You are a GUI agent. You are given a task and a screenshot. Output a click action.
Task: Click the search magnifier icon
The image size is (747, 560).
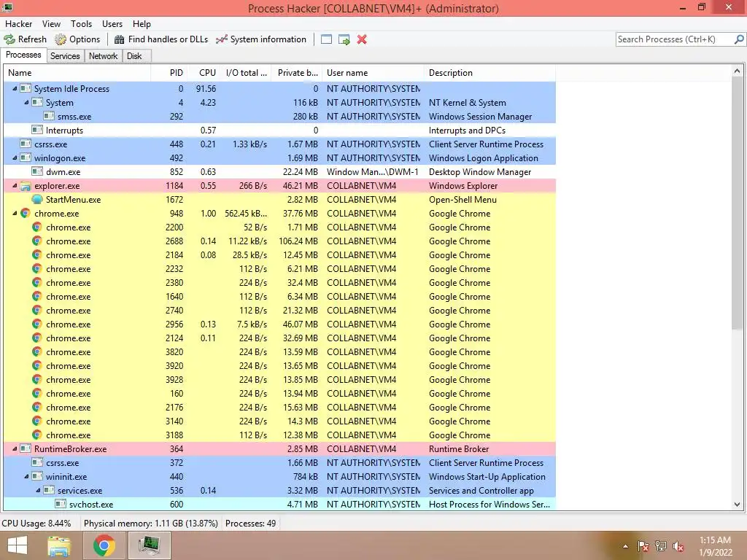click(739, 39)
